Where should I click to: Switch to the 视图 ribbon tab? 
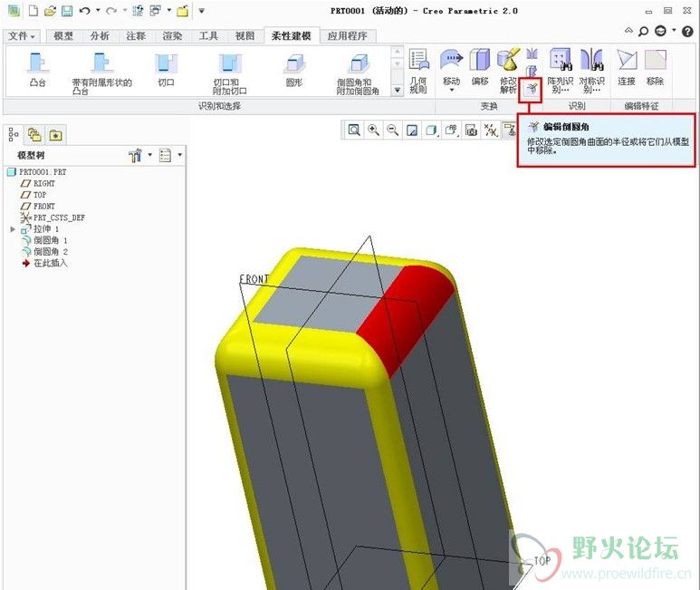[x=245, y=35]
